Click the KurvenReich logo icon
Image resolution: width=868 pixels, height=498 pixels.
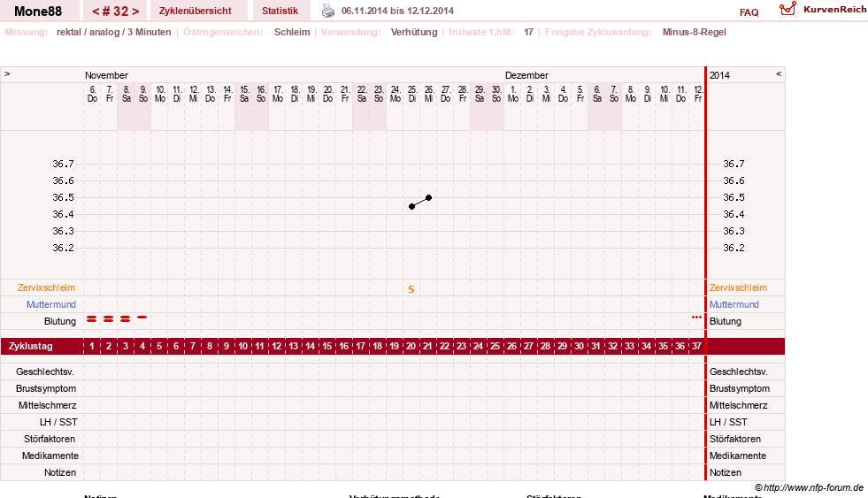click(787, 9)
